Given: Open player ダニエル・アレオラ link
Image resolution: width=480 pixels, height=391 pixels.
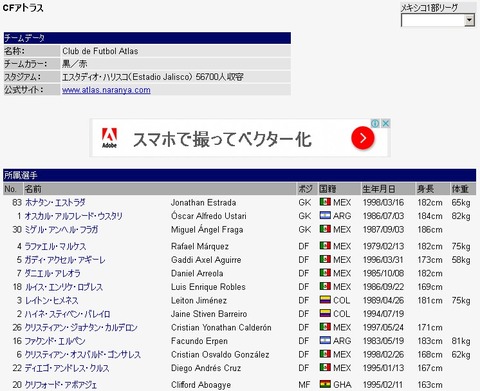Looking at the screenshot, I should click(53, 273).
